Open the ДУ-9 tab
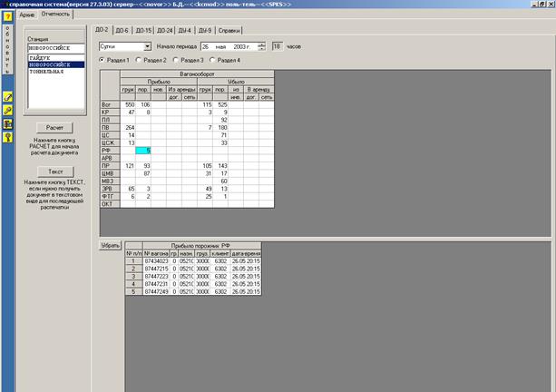The image size is (556, 392). [205, 31]
